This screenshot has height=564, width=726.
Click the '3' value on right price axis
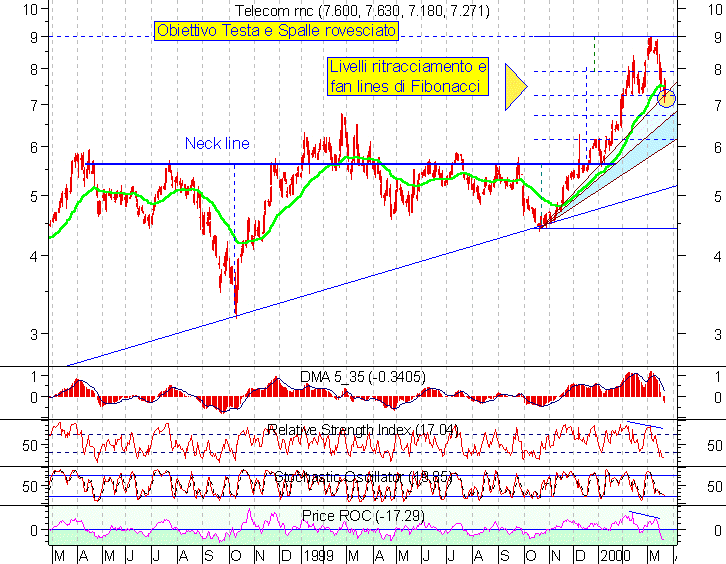point(718,334)
